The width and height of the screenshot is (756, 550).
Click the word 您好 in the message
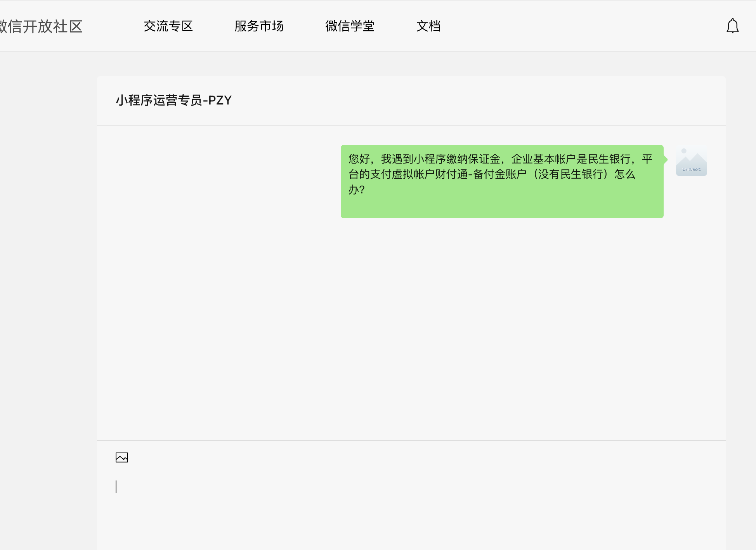(x=359, y=159)
